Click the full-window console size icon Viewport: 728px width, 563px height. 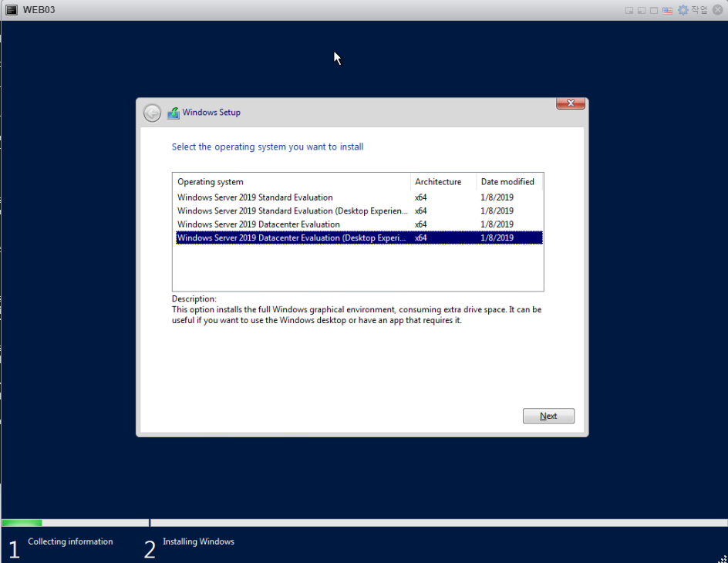click(654, 10)
